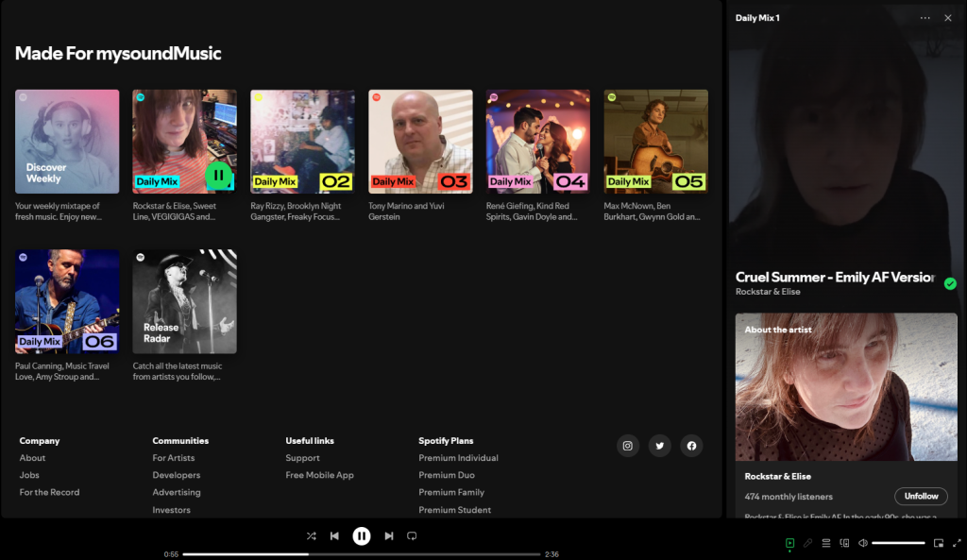
Task: Mute audio with the speaker icon
Action: click(863, 543)
